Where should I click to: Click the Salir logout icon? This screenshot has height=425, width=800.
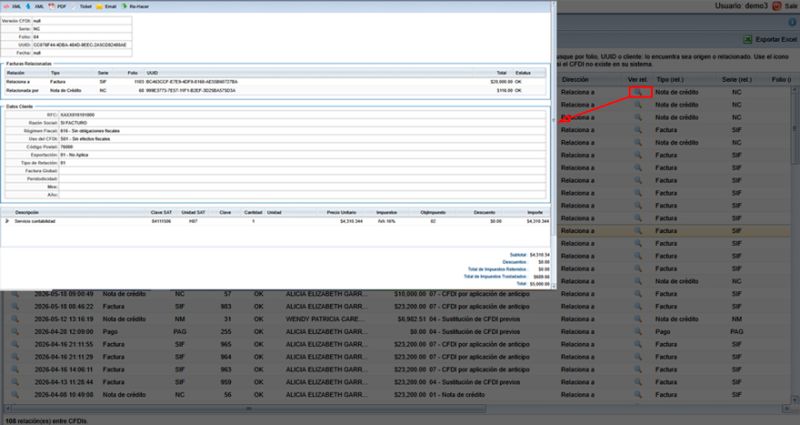point(777,6)
